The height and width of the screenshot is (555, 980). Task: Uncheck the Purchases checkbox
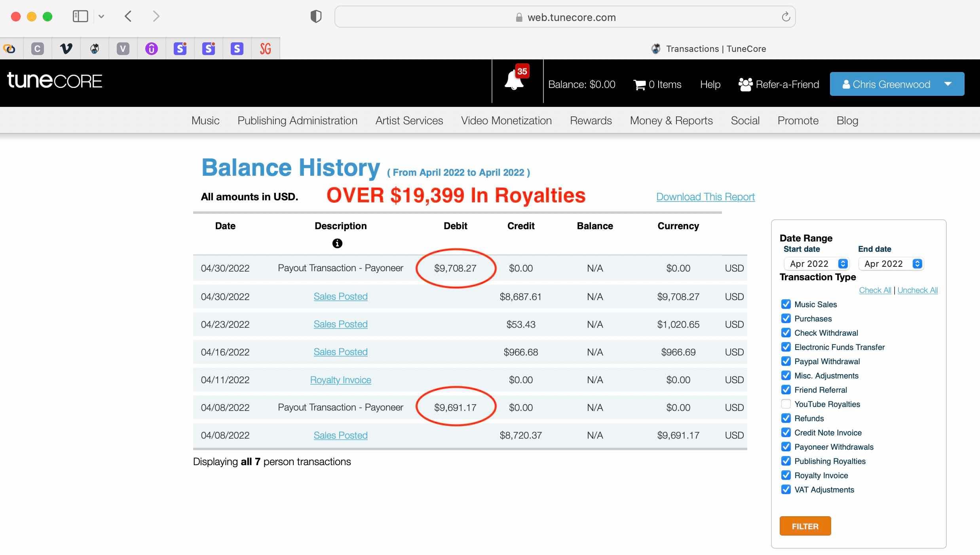[786, 318]
